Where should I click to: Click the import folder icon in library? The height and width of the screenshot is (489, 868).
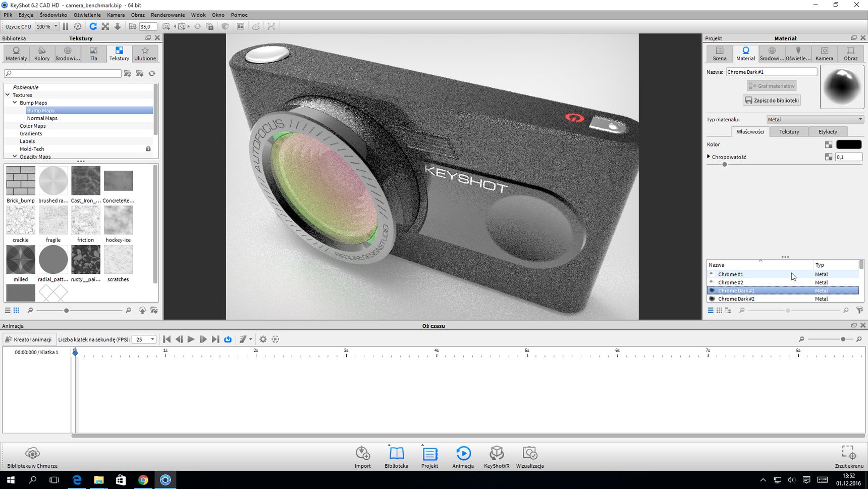[140, 74]
